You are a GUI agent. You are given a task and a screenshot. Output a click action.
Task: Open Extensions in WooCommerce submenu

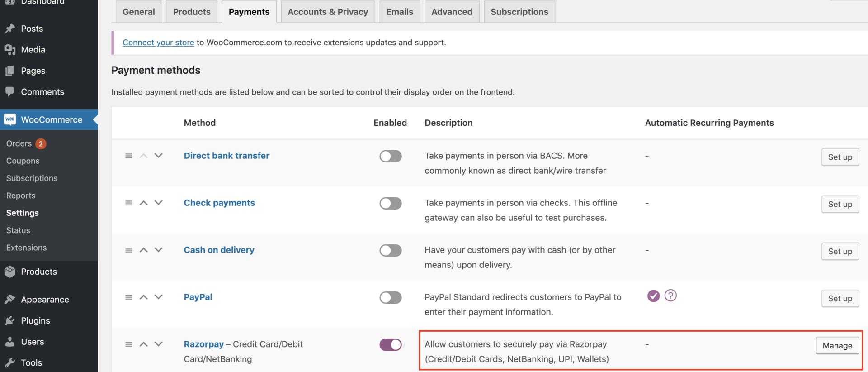point(26,248)
